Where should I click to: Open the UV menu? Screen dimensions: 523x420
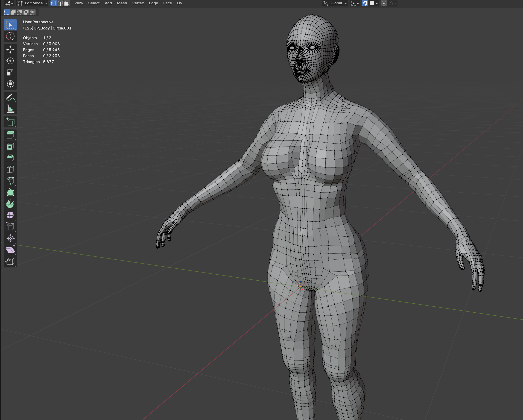pos(179,3)
